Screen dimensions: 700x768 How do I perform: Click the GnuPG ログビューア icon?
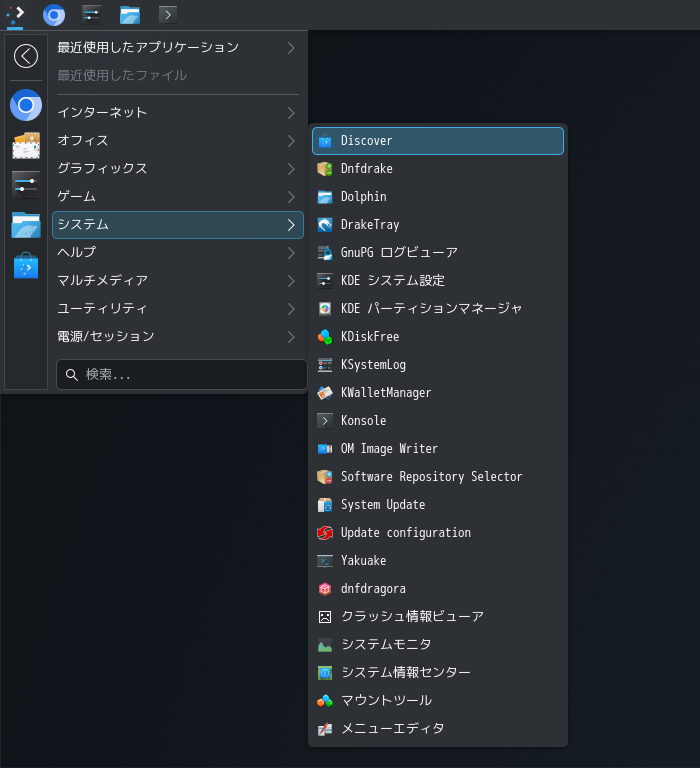click(x=325, y=253)
